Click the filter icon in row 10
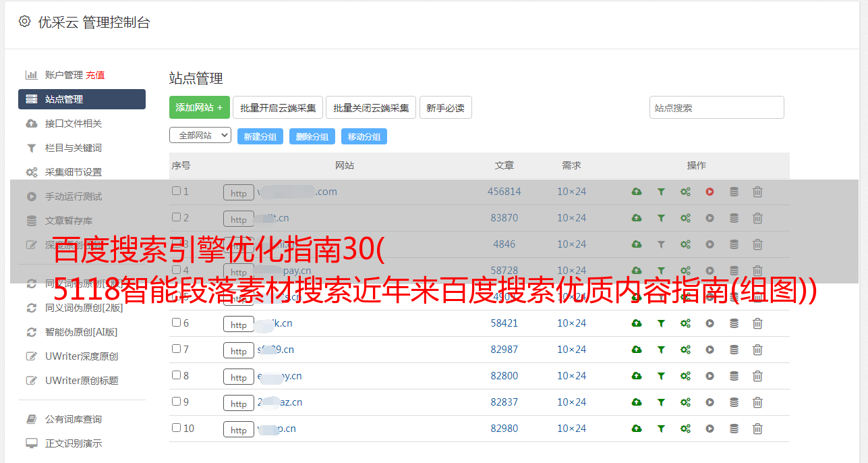868x463 pixels. coord(661,429)
